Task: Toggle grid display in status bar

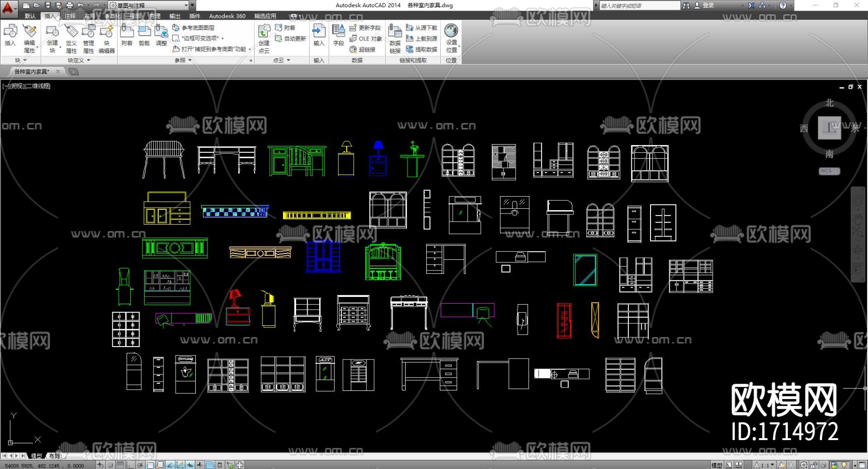Action: 120,465
